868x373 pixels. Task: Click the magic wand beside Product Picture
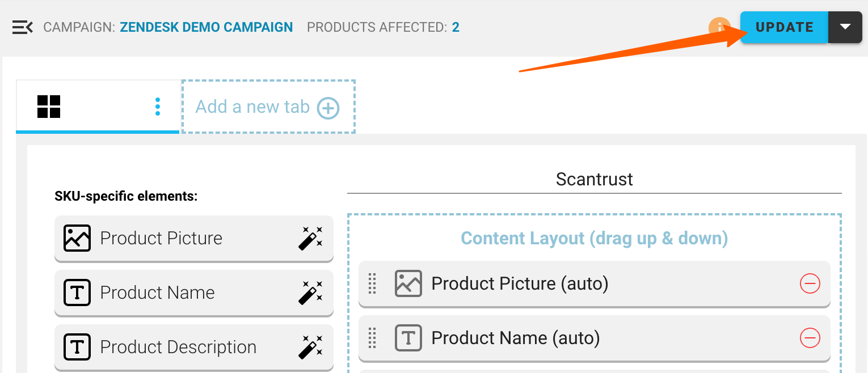coord(310,238)
